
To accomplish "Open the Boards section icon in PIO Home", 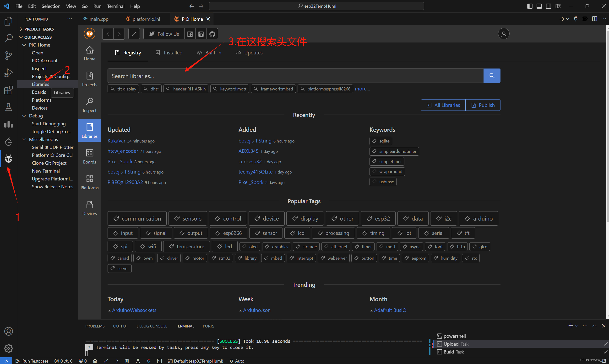I will pyautogui.click(x=89, y=156).
